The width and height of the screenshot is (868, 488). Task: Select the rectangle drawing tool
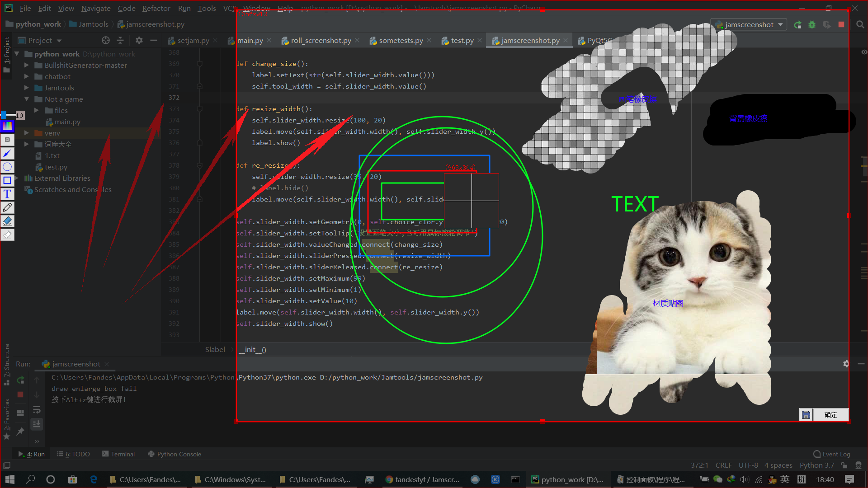(7, 181)
